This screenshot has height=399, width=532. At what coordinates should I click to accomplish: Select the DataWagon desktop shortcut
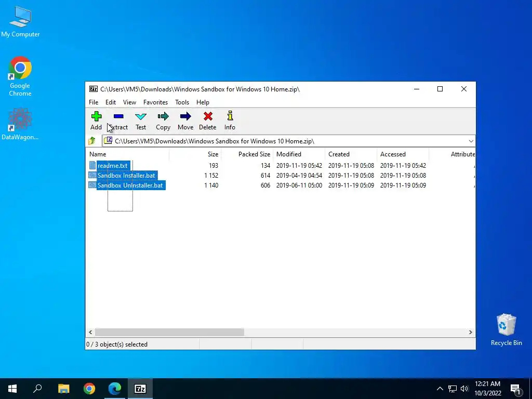click(20, 124)
